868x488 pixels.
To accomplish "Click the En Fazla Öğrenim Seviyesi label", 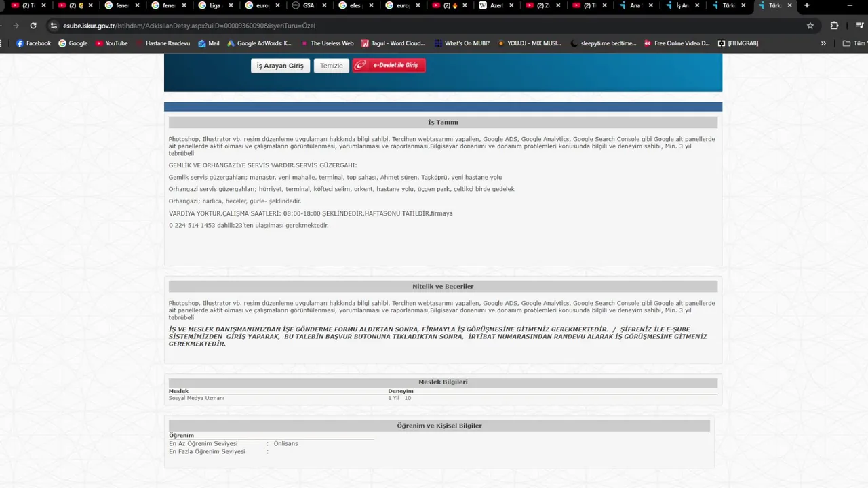I will coord(207,451).
